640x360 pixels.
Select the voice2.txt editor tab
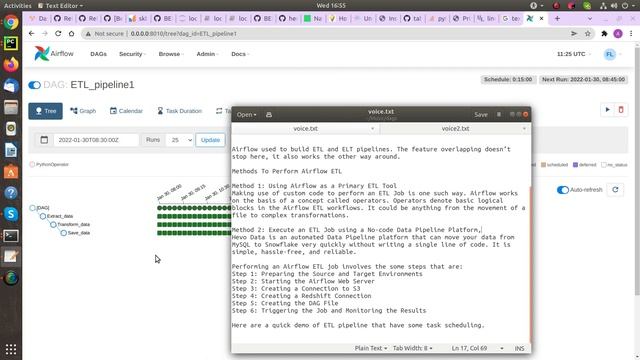point(455,129)
